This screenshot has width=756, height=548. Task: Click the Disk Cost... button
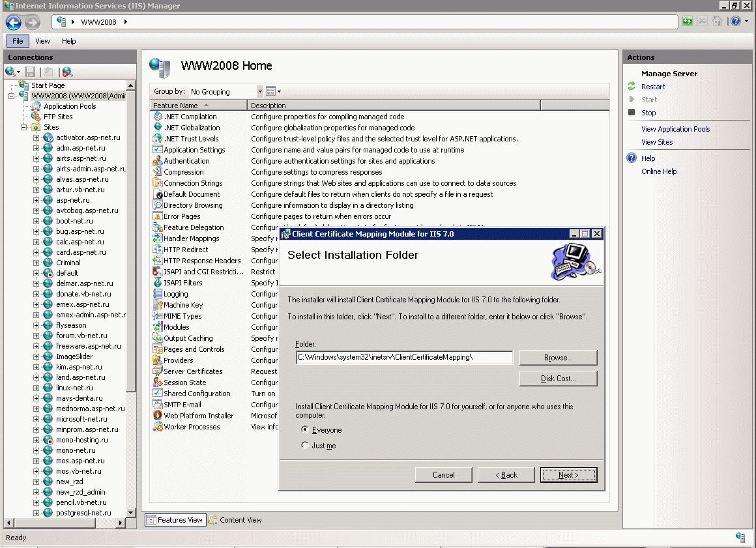tap(559, 379)
